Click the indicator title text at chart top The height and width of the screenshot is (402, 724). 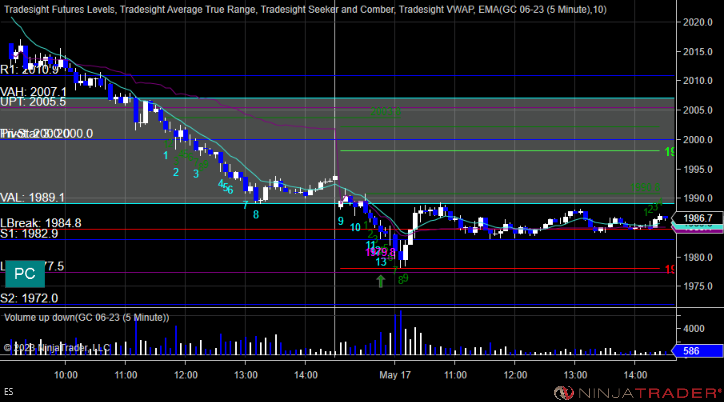pyautogui.click(x=305, y=9)
